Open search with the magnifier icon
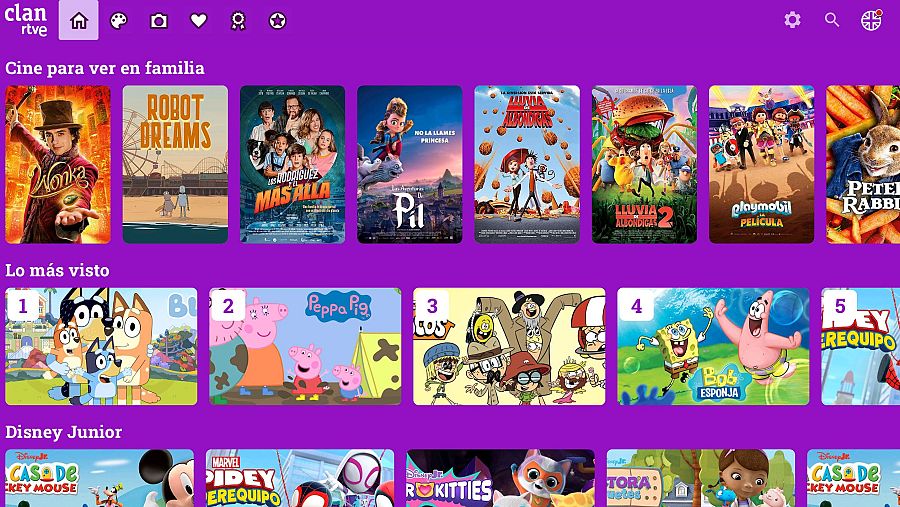 tap(832, 20)
